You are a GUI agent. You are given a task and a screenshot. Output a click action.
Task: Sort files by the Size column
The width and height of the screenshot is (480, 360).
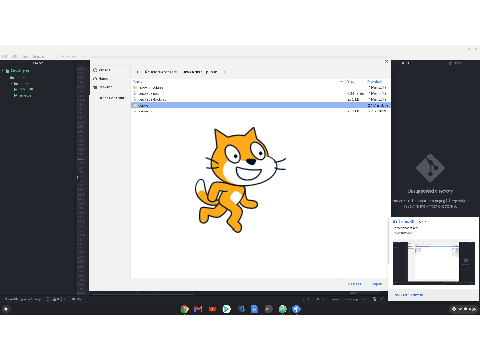350,82
